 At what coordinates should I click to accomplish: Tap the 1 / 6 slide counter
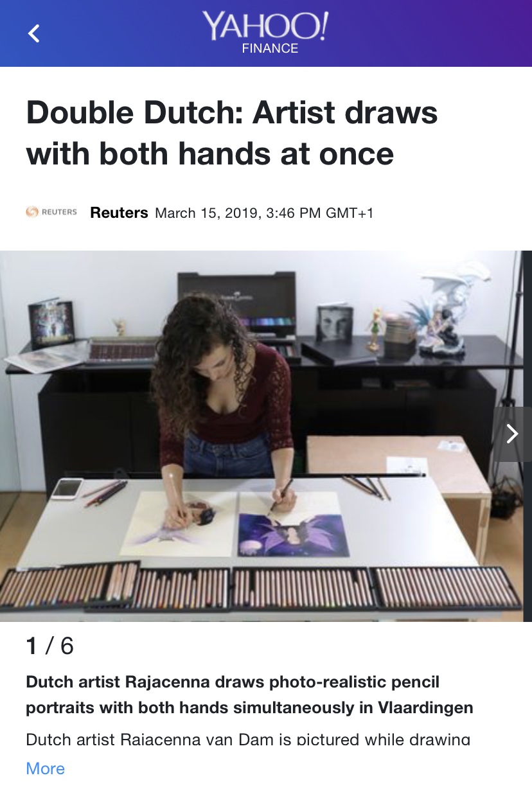[49, 646]
